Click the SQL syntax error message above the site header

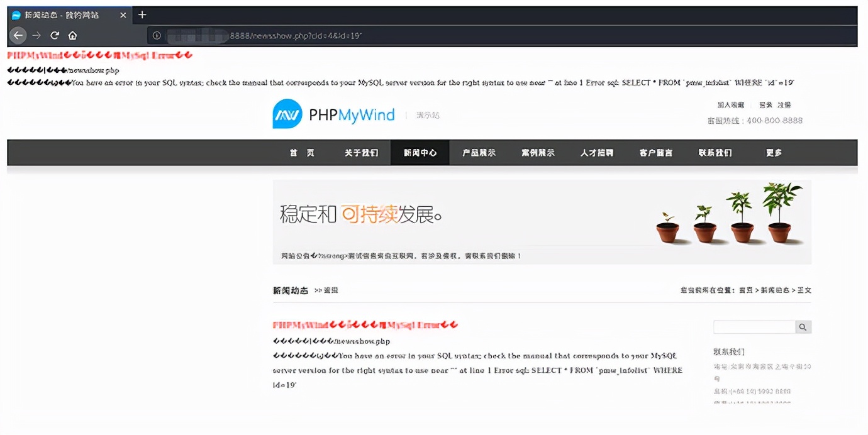click(x=401, y=82)
